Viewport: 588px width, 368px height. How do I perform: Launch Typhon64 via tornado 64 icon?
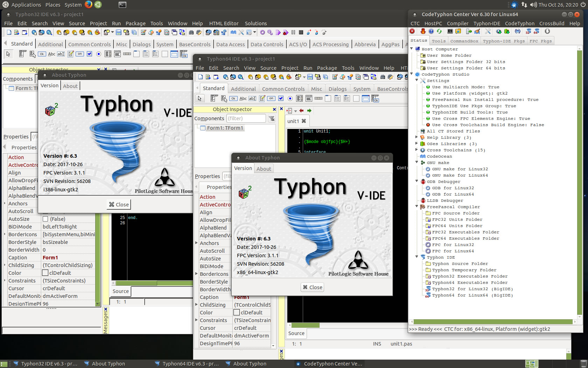[536, 31]
